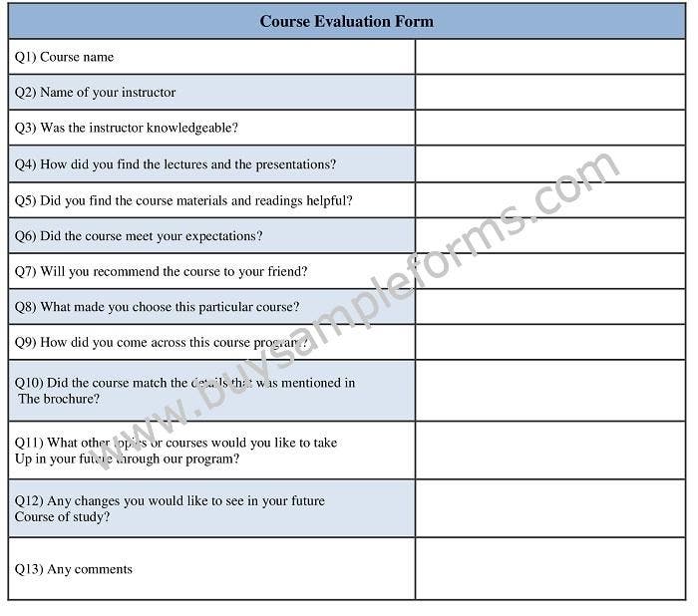Click the Course Evaluation Form title header
The width and height of the screenshot is (698, 616).
tap(346, 21)
